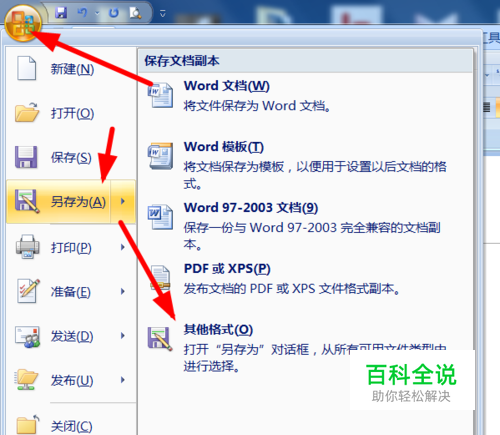Select Word 文档(W) save option
Screen dimensions: 500x435
pos(305,96)
